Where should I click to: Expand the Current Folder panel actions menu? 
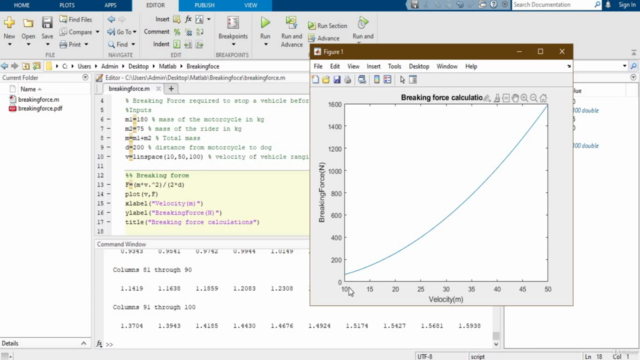click(85, 78)
